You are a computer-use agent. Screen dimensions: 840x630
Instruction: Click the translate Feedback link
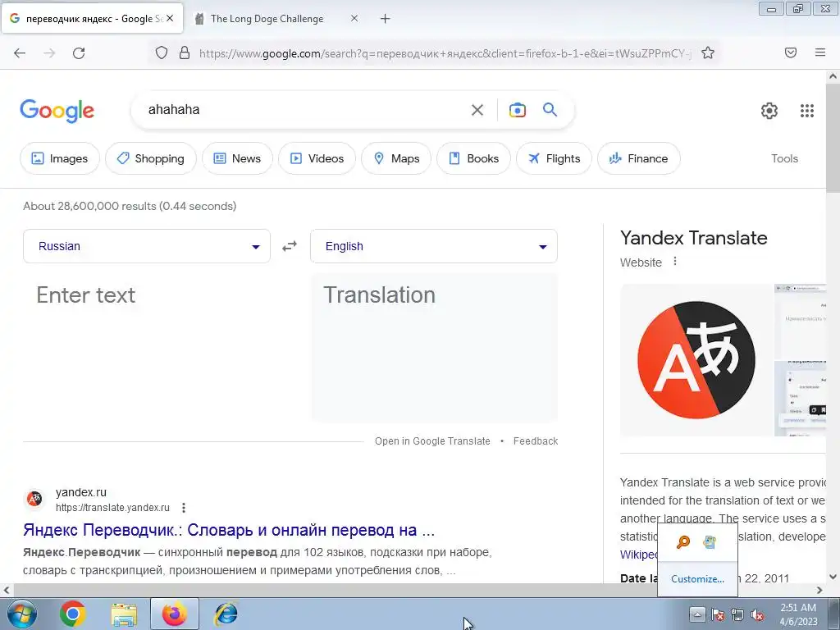536,441
